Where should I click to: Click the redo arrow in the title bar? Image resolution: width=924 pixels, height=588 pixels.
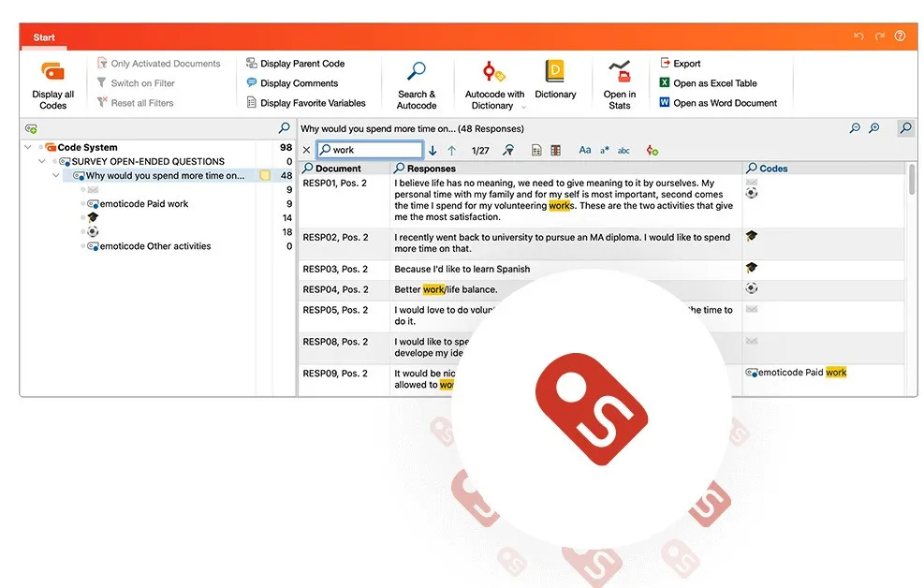click(x=880, y=37)
